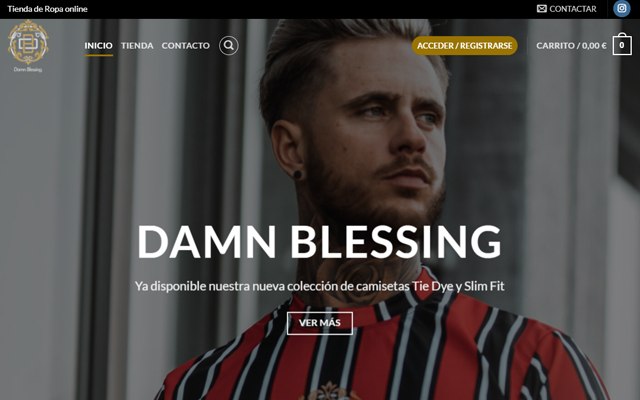Click the ACCEDER / REGISTRARSE button
The height and width of the screenshot is (400, 640).
[x=464, y=46]
